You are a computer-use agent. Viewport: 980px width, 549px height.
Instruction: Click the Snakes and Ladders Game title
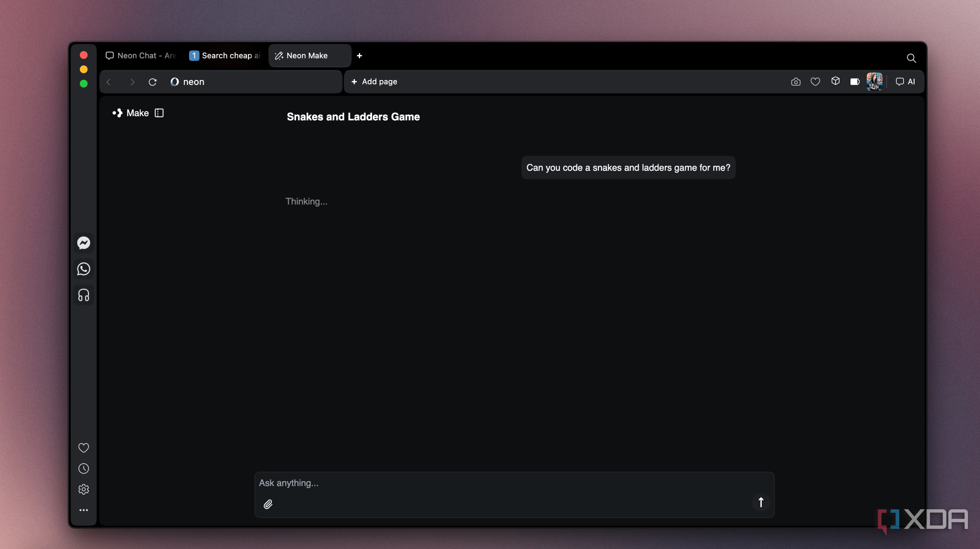tap(353, 117)
